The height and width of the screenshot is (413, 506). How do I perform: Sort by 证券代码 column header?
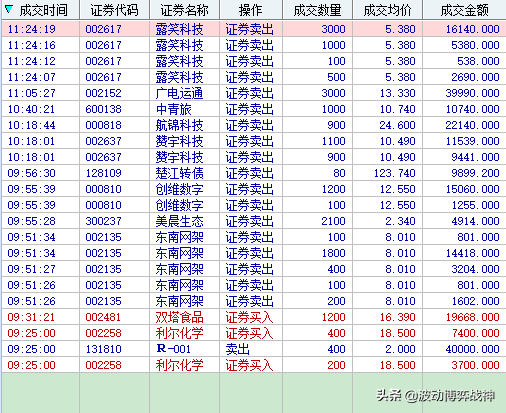pos(115,10)
